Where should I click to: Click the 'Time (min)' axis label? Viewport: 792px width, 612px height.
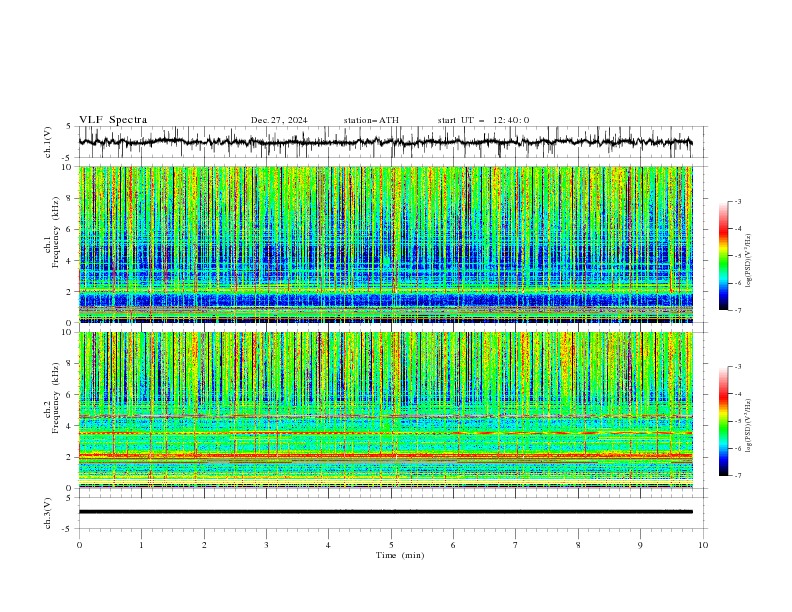(x=400, y=555)
